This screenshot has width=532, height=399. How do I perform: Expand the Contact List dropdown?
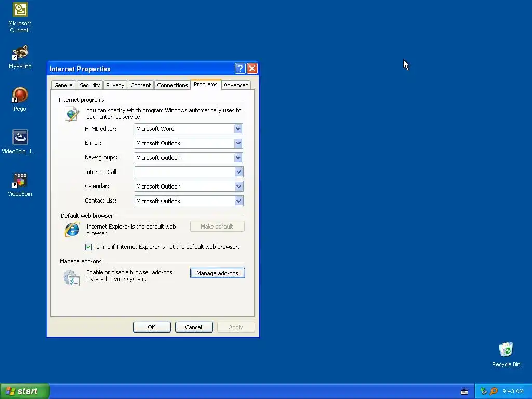click(238, 201)
